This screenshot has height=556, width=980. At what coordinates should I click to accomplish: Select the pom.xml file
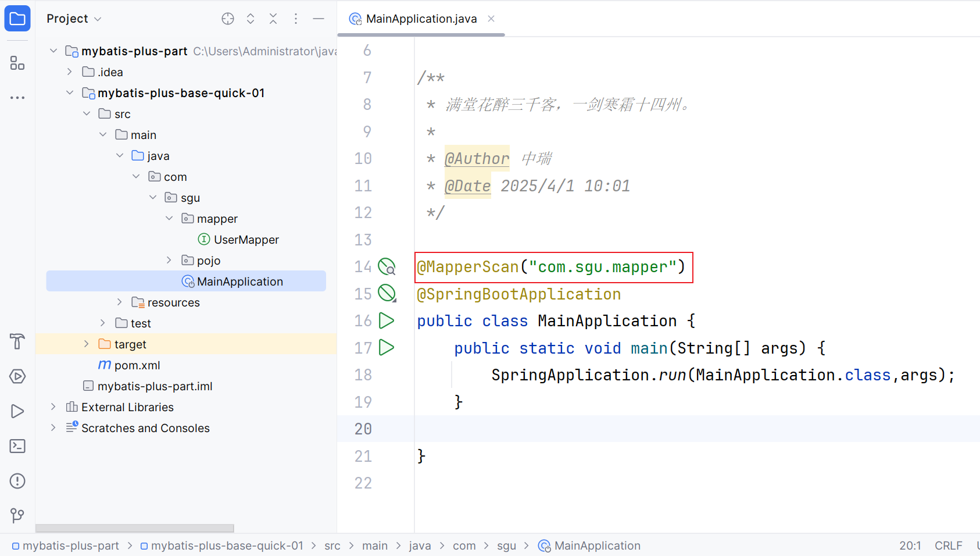click(137, 365)
